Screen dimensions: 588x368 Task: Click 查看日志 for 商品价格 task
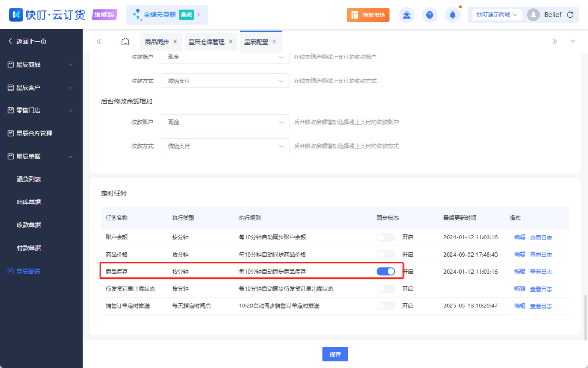[541, 255]
